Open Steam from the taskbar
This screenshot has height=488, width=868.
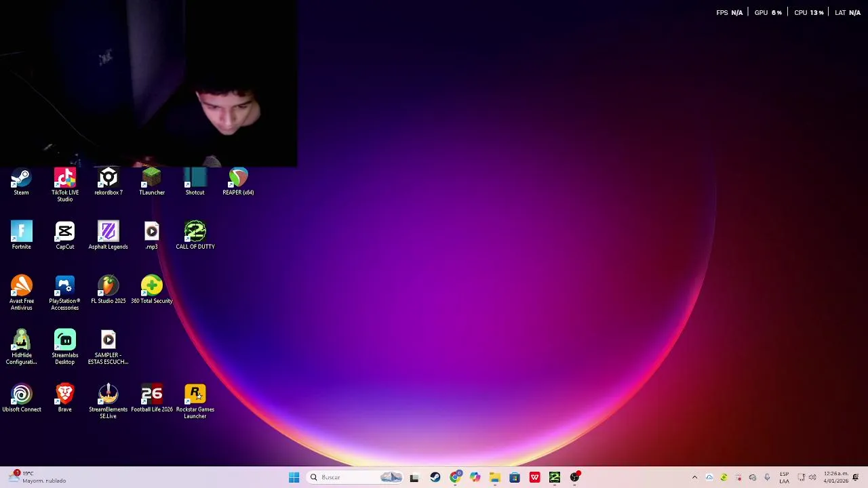pyautogui.click(x=435, y=477)
